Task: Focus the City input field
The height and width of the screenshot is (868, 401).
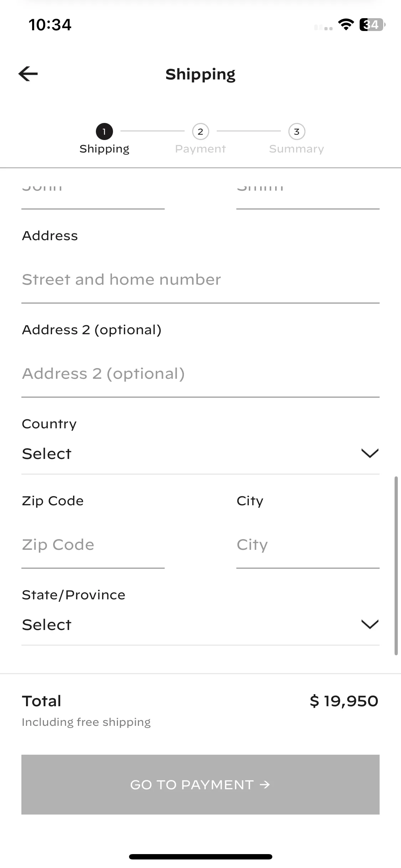Action: pyautogui.click(x=308, y=545)
